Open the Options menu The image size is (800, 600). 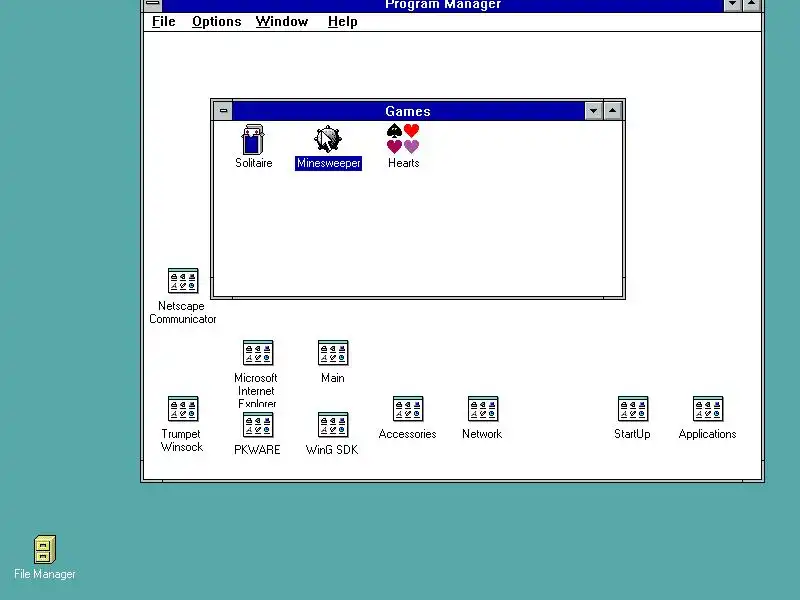pyautogui.click(x=216, y=21)
